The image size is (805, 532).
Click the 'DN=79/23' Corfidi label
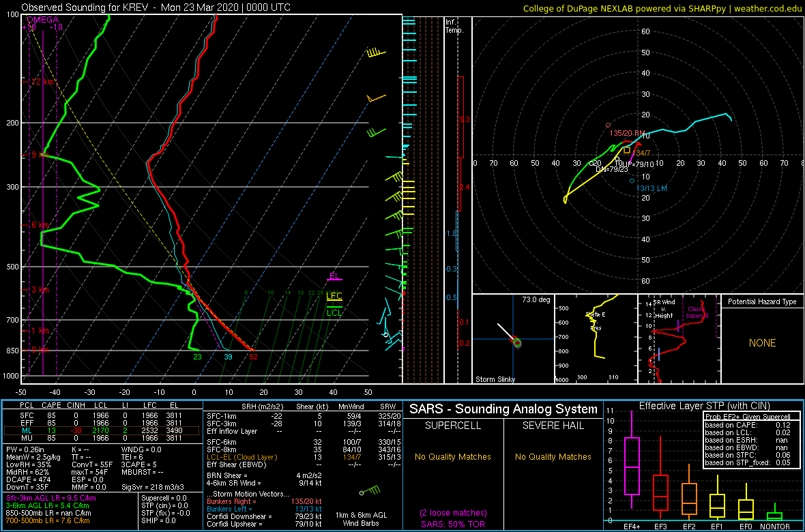point(612,168)
